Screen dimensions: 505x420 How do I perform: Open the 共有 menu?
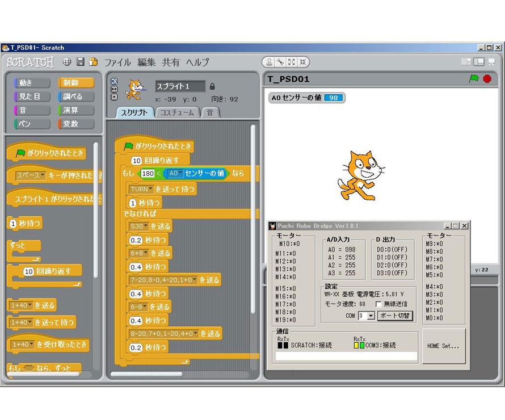click(171, 62)
